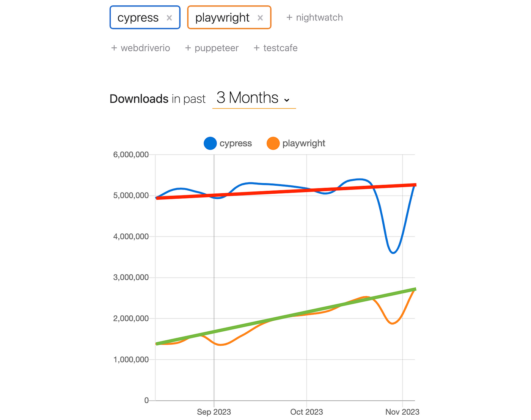Screen dimensions: 531x420
Task: Remove playwright from the comparison
Action: tap(260, 18)
